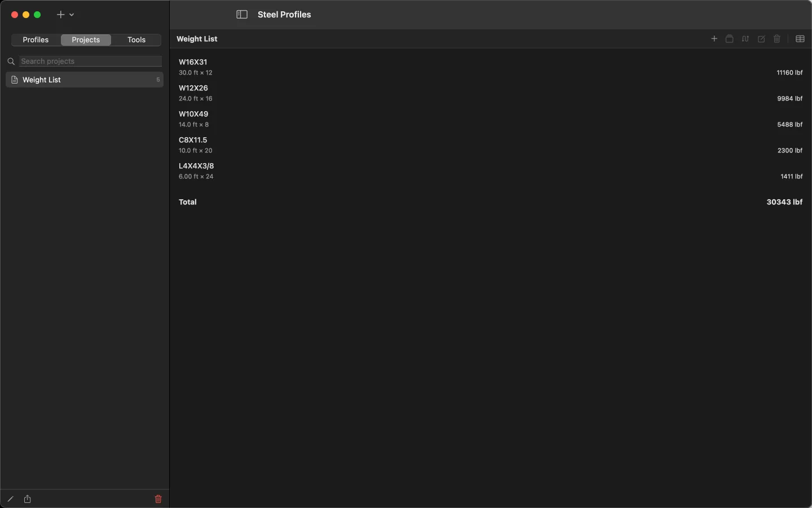Switch to the Profiles tab
This screenshot has height=508, width=812.
(x=36, y=40)
